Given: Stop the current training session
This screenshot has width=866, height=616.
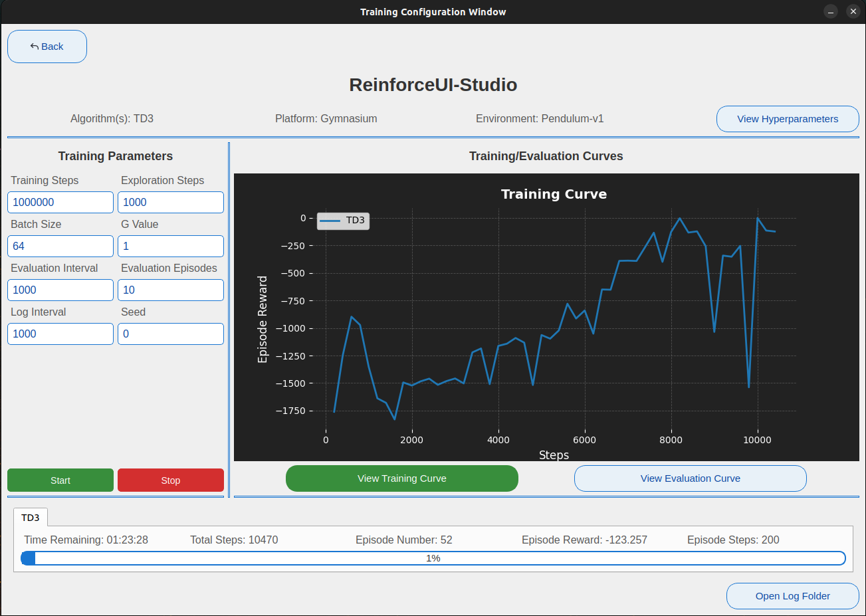Looking at the screenshot, I should tap(170, 480).
